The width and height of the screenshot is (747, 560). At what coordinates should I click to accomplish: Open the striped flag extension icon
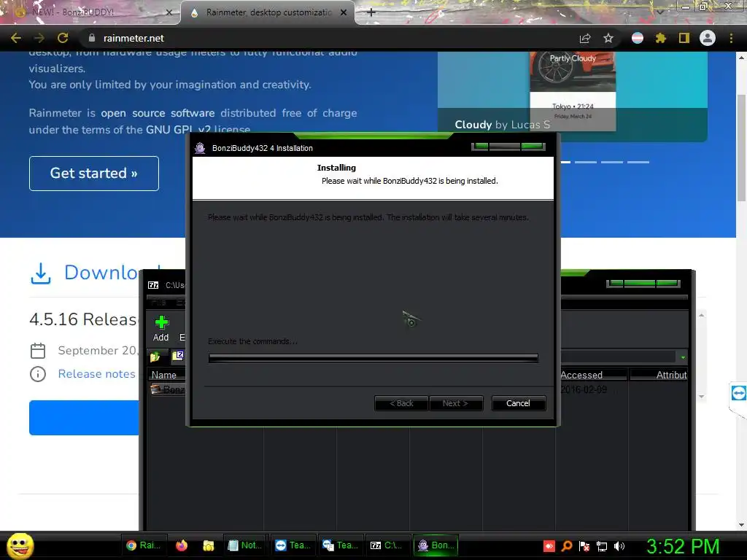[638, 38]
